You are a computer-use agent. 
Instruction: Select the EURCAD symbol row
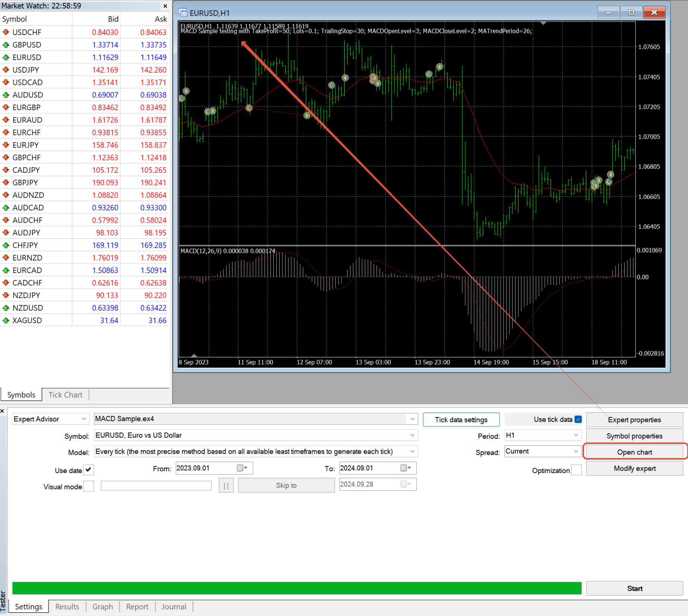85,270
